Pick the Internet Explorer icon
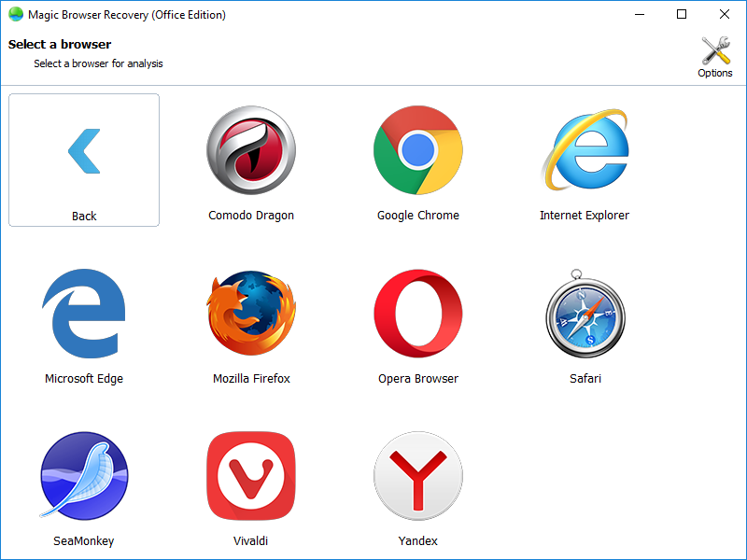Screen dimensions: 747x560 (x=585, y=150)
